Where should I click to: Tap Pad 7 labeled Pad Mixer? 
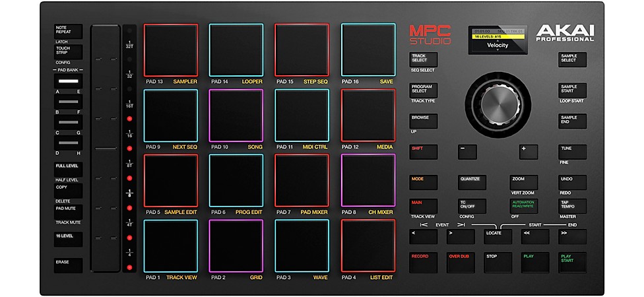(x=302, y=181)
